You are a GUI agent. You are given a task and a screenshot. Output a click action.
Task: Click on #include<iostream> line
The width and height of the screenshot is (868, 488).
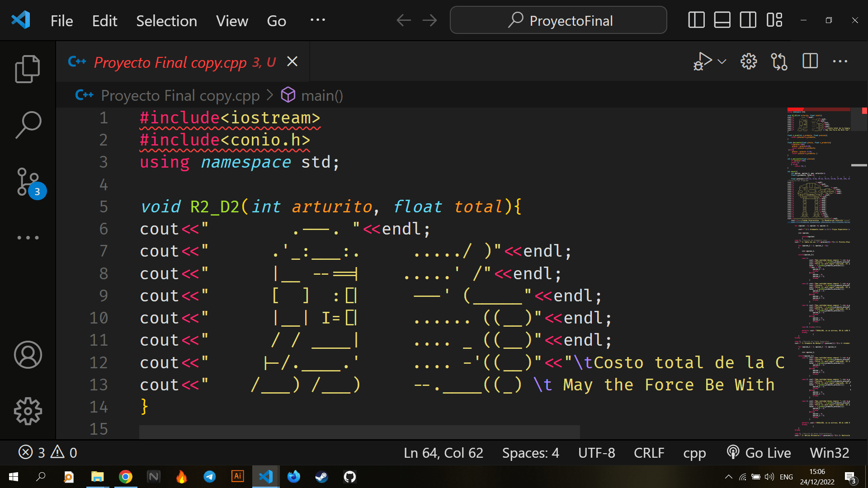[230, 118]
